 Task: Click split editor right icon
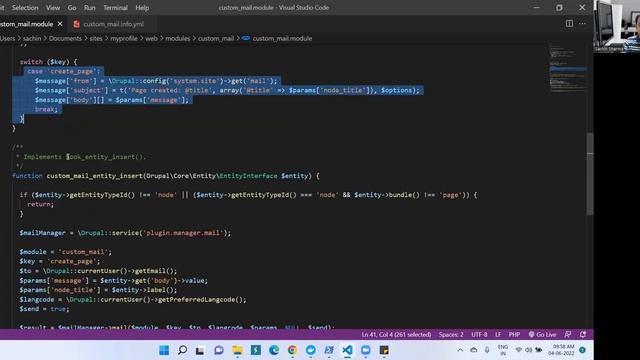[569, 24]
